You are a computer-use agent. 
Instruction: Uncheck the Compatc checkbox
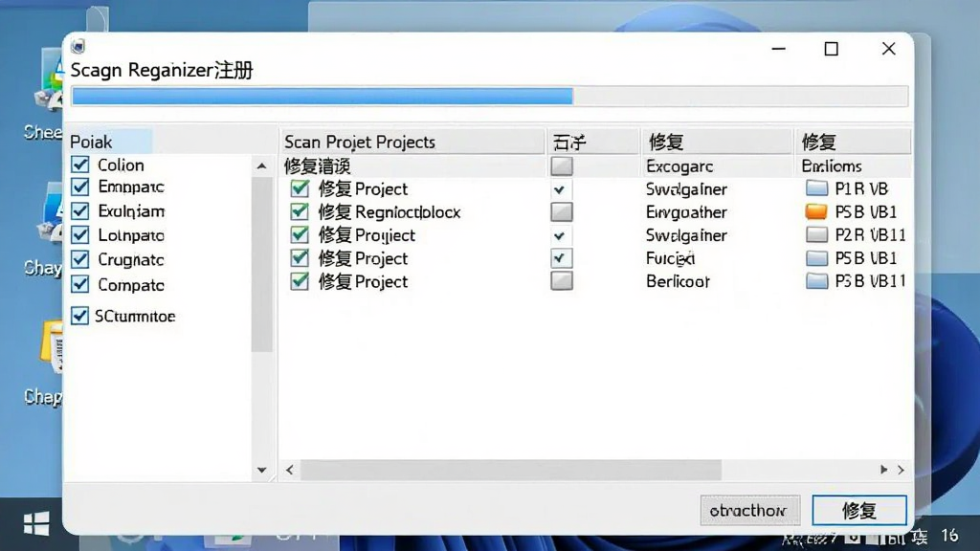(80, 284)
